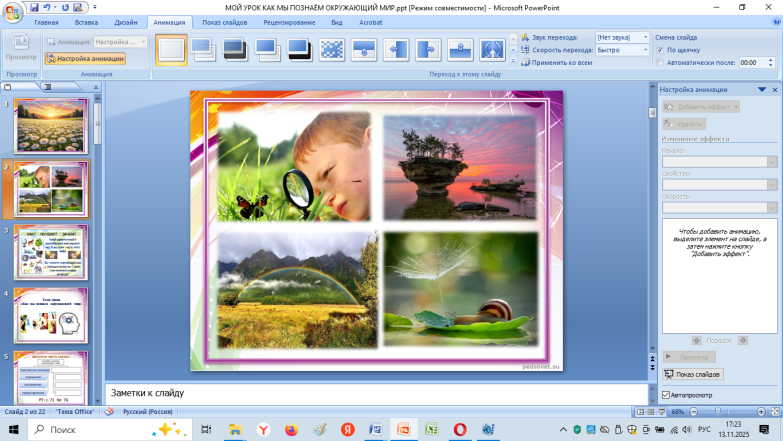
Task: Open the Показ слайдов ribbon tab
Action: pos(226,21)
